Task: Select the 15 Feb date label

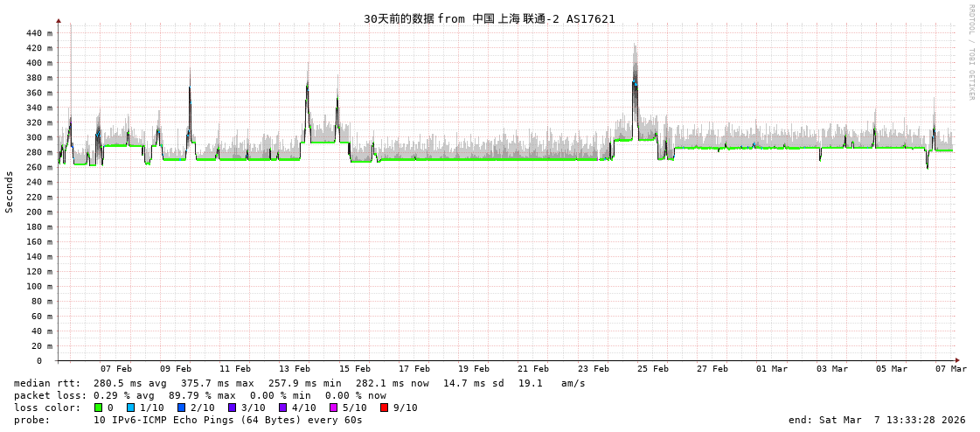Action: coord(354,369)
